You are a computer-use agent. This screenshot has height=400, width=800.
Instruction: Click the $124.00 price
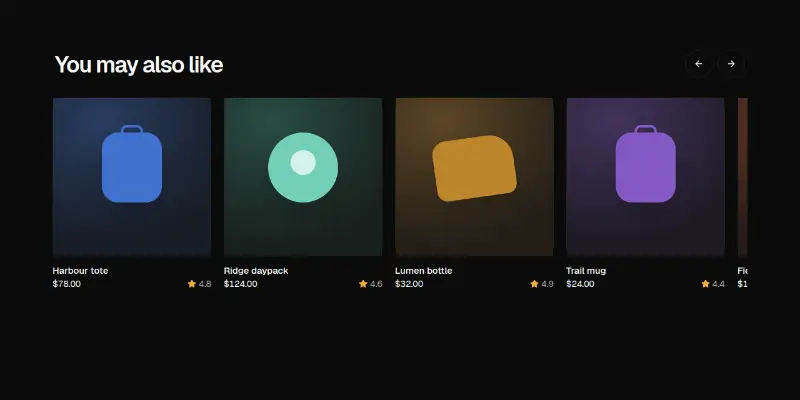[x=240, y=284]
